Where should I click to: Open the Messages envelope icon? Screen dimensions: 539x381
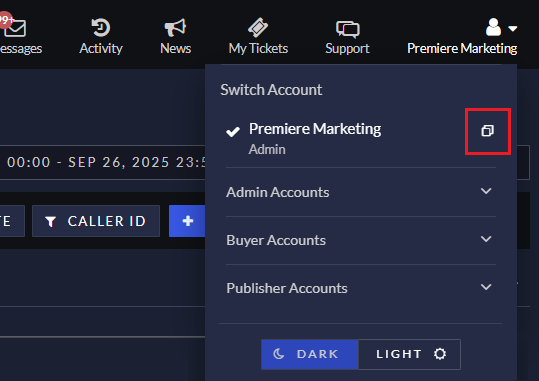pos(14,28)
